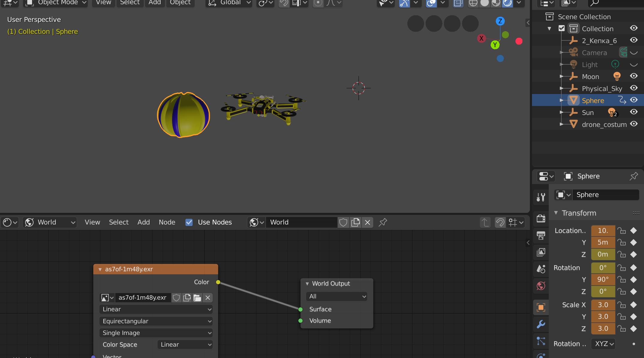This screenshot has height=358, width=644.
Task: Click the fake user shield next to World
Action: coord(343,222)
